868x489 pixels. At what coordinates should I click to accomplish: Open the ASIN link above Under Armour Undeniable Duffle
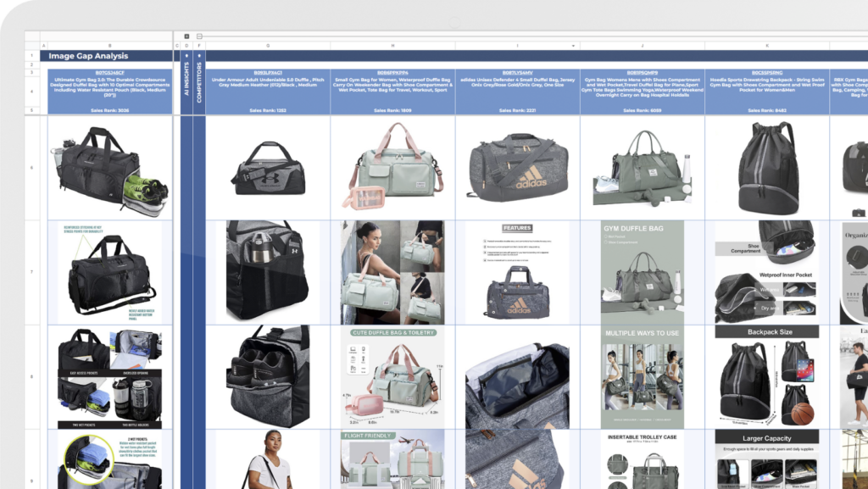[x=268, y=73]
